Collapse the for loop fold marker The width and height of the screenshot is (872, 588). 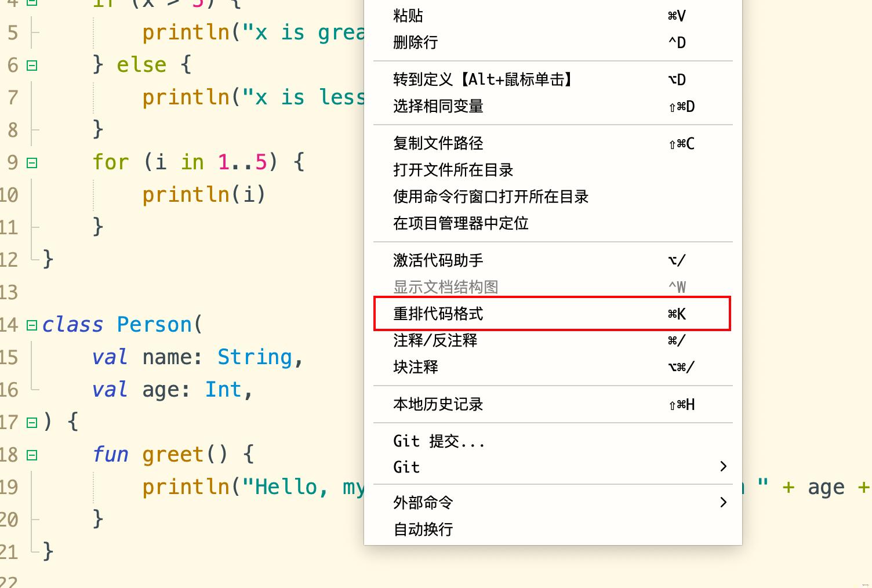pyautogui.click(x=31, y=163)
